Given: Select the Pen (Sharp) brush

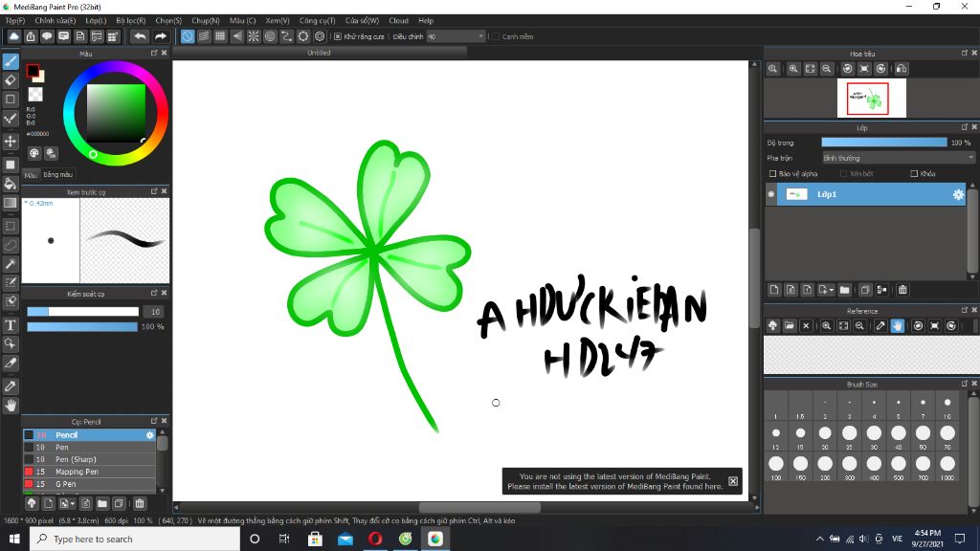Looking at the screenshot, I should coord(89,459).
